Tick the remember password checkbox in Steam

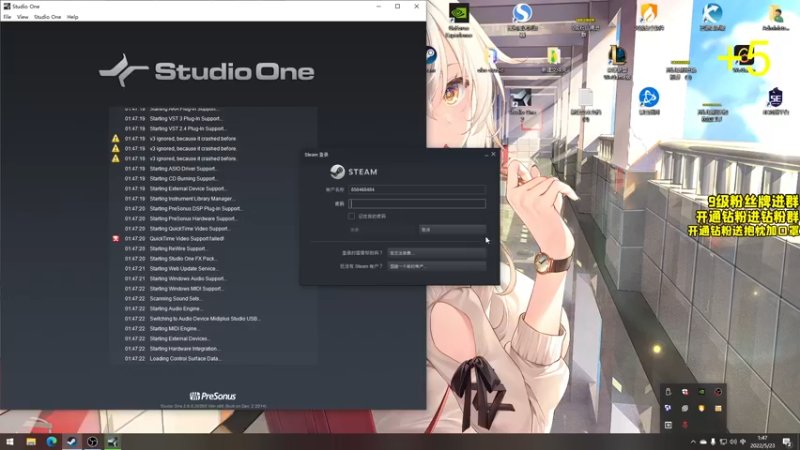tap(352, 216)
